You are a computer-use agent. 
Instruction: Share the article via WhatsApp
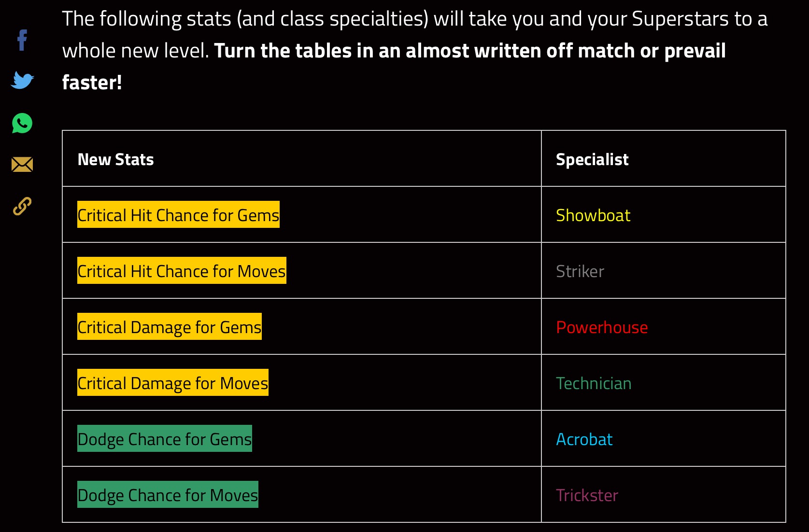click(22, 123)
